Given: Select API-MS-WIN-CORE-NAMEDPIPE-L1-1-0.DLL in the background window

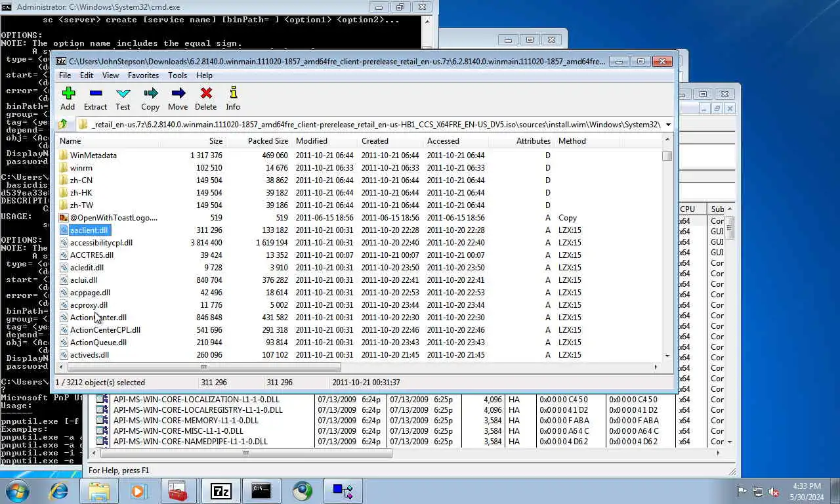Looking at the screenshot, I should 190,442.
